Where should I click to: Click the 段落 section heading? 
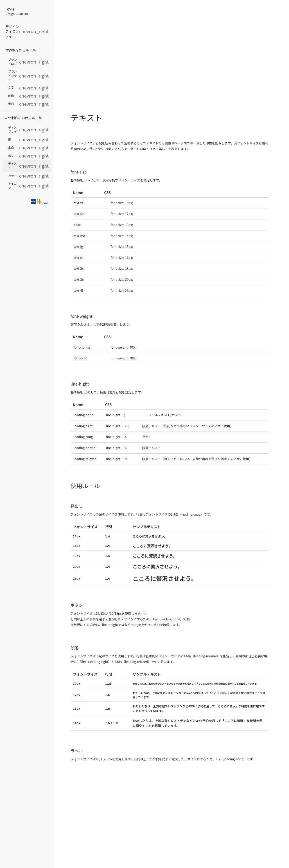click(75, 648)
